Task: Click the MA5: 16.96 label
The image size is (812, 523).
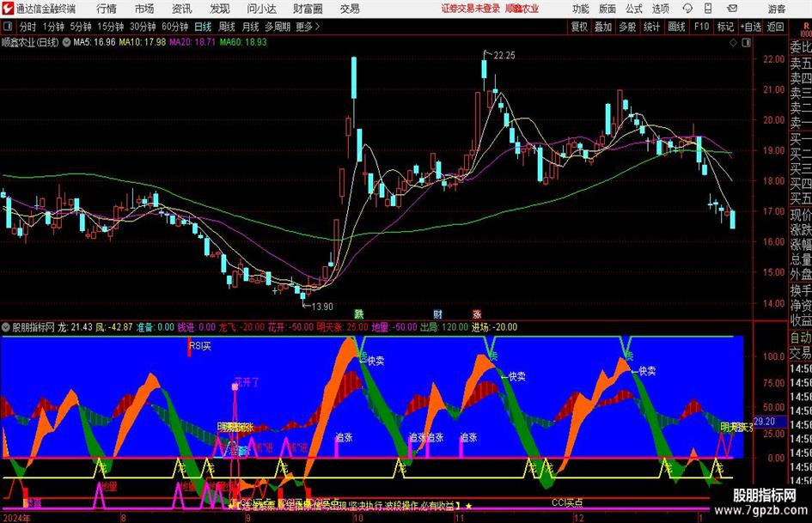Action: 95,42
